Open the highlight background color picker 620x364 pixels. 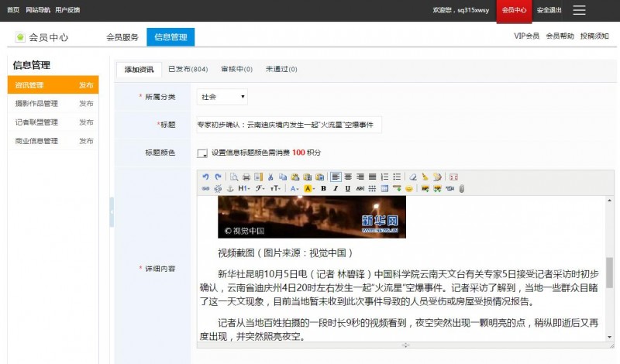[309, 188]
